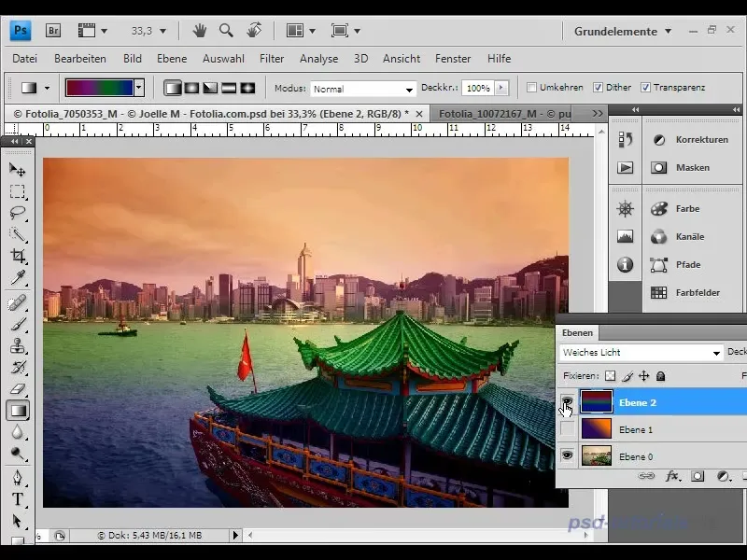Lock transparent pixels in Fixieren row
Image resolution: width=747 pixels, height=560 pixels.
click(610, 376)
